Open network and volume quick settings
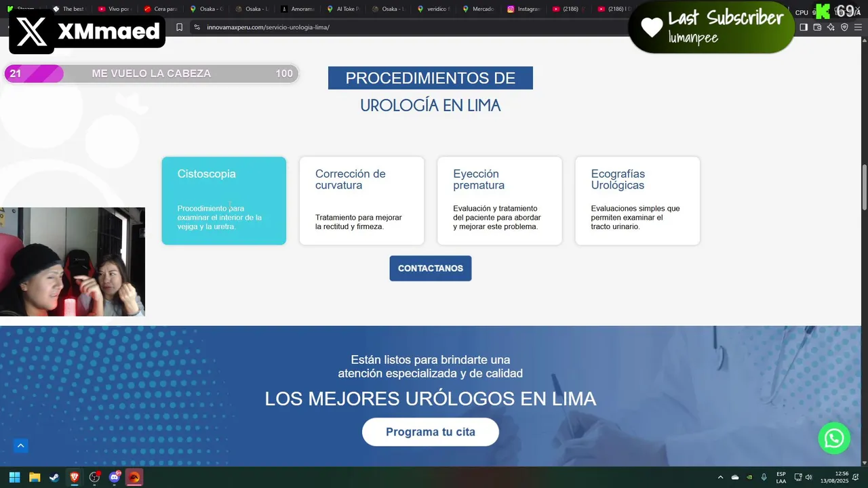 point(803,477)
